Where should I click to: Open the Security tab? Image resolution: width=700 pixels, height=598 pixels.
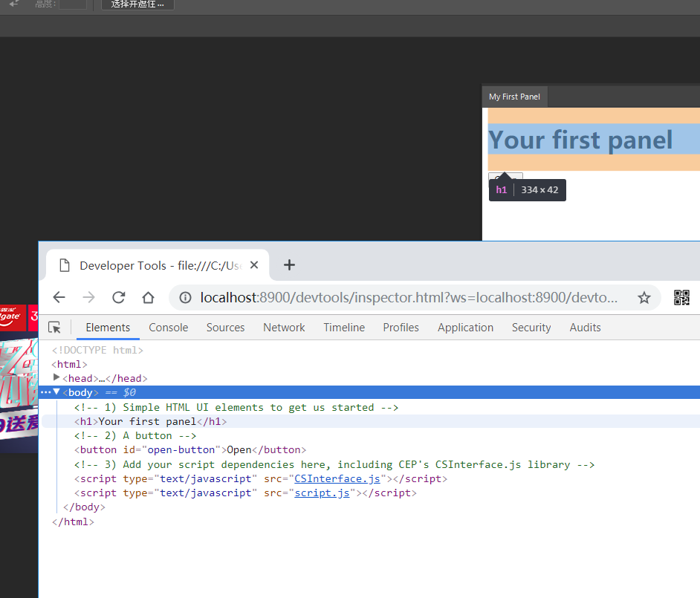pyautogui.click(x=531, y=328)
